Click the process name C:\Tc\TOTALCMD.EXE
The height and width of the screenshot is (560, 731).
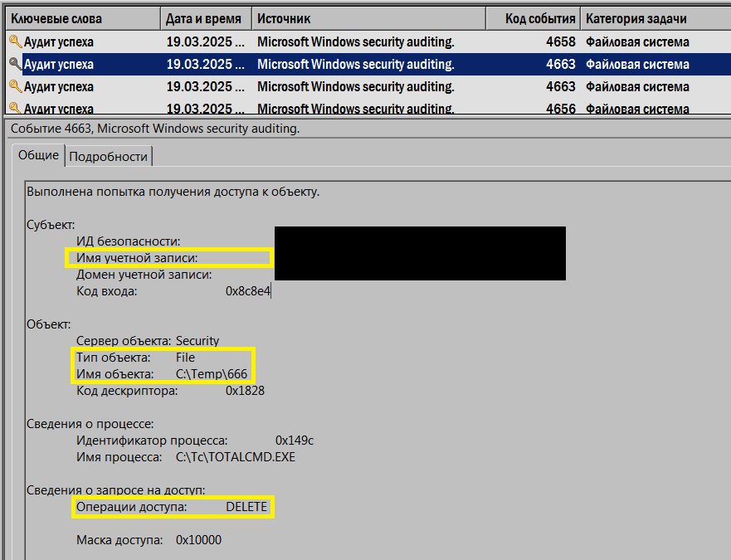tap(236, 457)
